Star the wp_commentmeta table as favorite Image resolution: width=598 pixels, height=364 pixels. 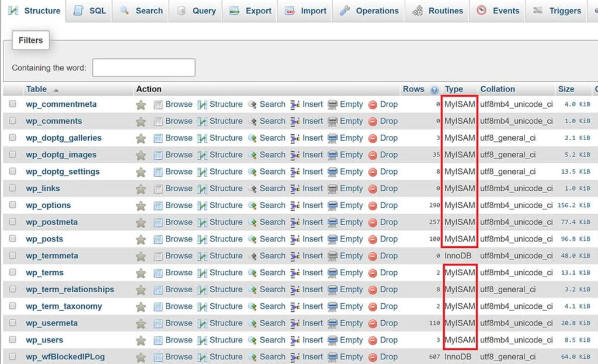pos(141,104)
